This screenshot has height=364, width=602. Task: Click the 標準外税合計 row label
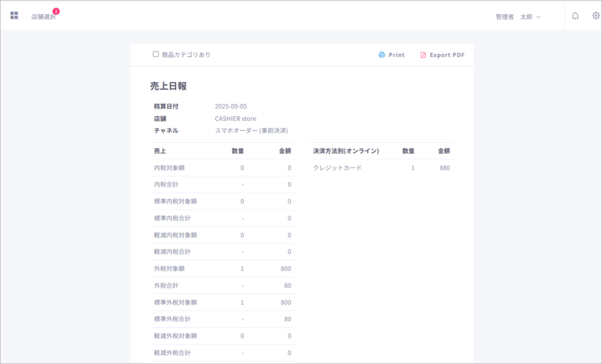[x=172, y=319]
